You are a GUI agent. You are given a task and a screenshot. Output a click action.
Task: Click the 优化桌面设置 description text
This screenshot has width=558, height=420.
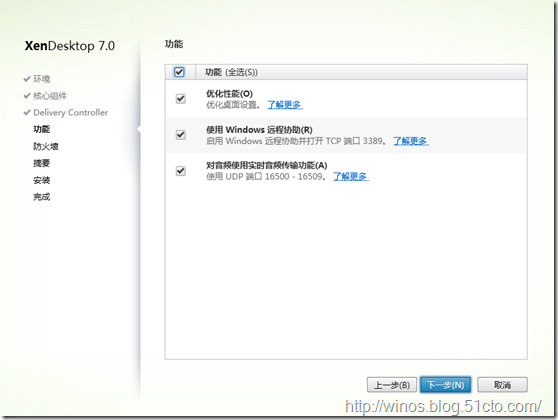(x=233, y=105)
